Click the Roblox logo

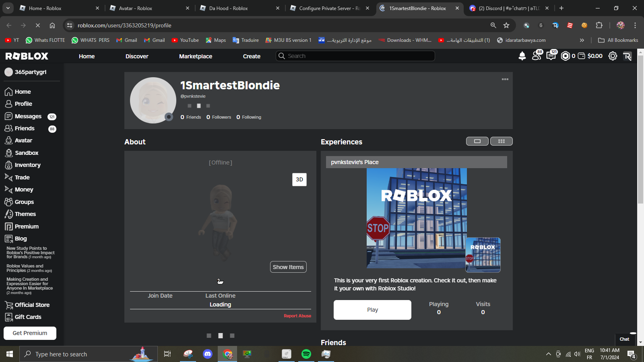(x=27, y=56)
